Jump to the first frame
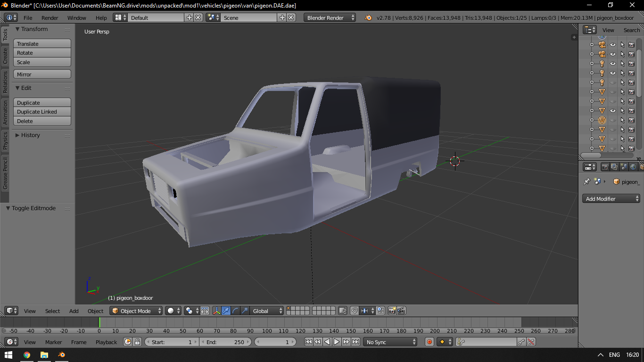The image size is (644, 362). coord(308,342)
